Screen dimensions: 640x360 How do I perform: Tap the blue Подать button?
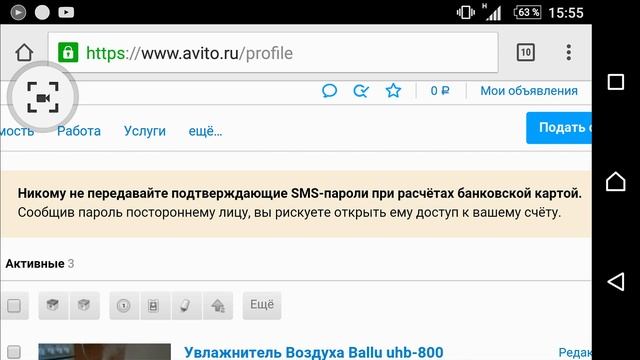pyautogui.click(x=559, y=128)
